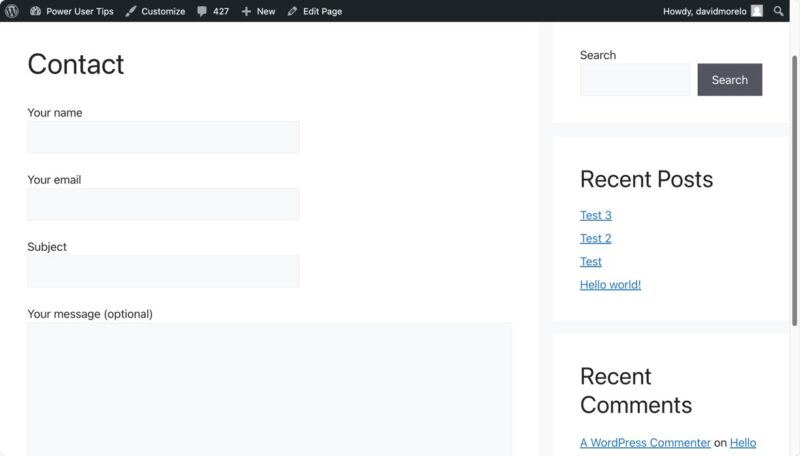800x456 pixels.
Task: Click the Your name label
Action: coord(55,113)
